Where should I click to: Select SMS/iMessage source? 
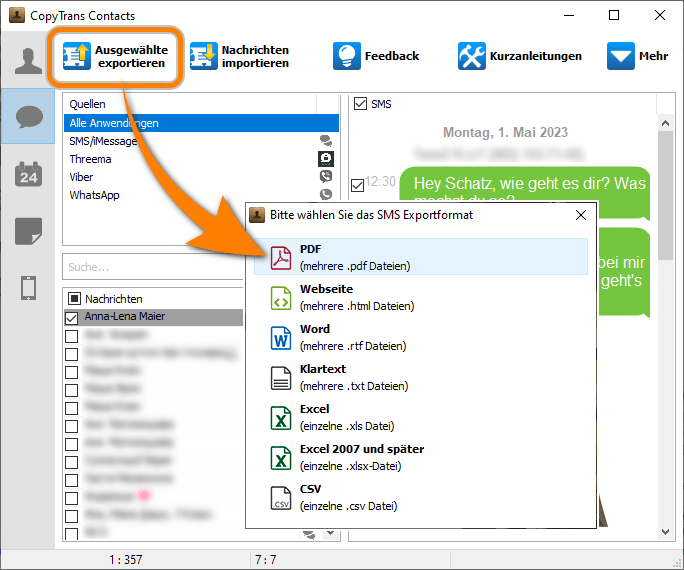[x=201, y=141]
